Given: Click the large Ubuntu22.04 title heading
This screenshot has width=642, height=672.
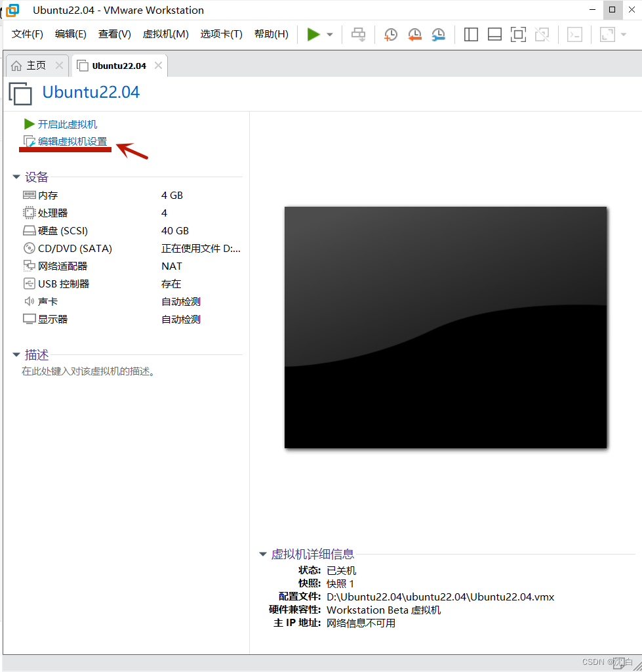Looking at the screenshot, I should point(90,92).
